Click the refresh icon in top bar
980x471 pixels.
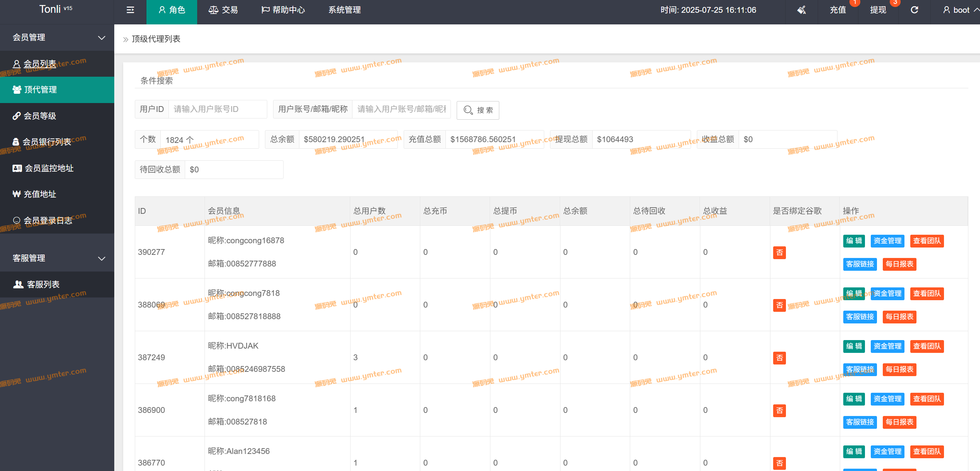914,10
